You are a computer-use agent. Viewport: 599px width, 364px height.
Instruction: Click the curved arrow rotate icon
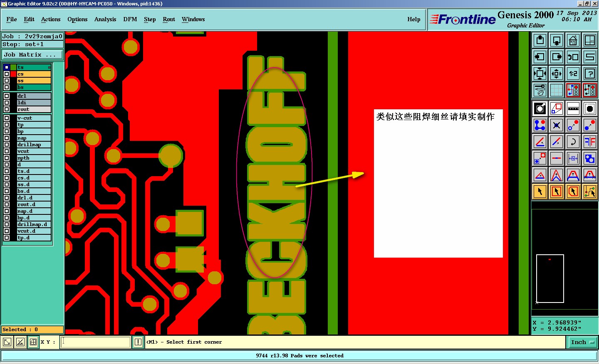coord(573,142)
